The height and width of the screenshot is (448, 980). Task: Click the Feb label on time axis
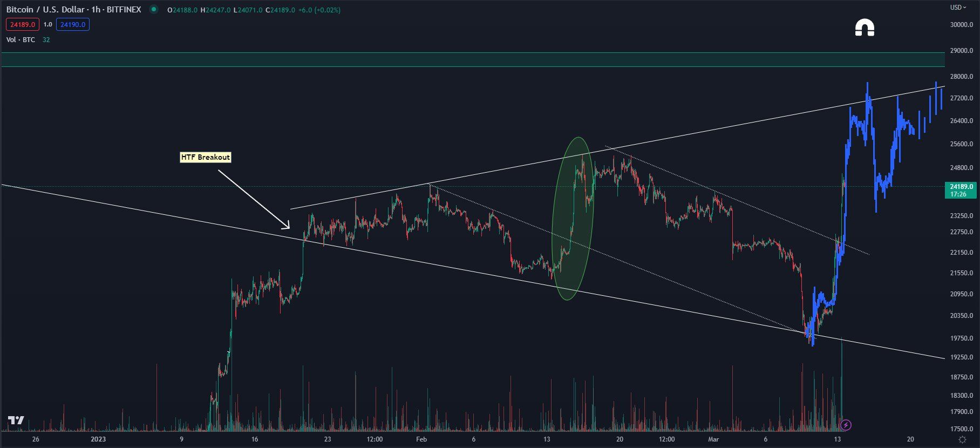(421, 439)
